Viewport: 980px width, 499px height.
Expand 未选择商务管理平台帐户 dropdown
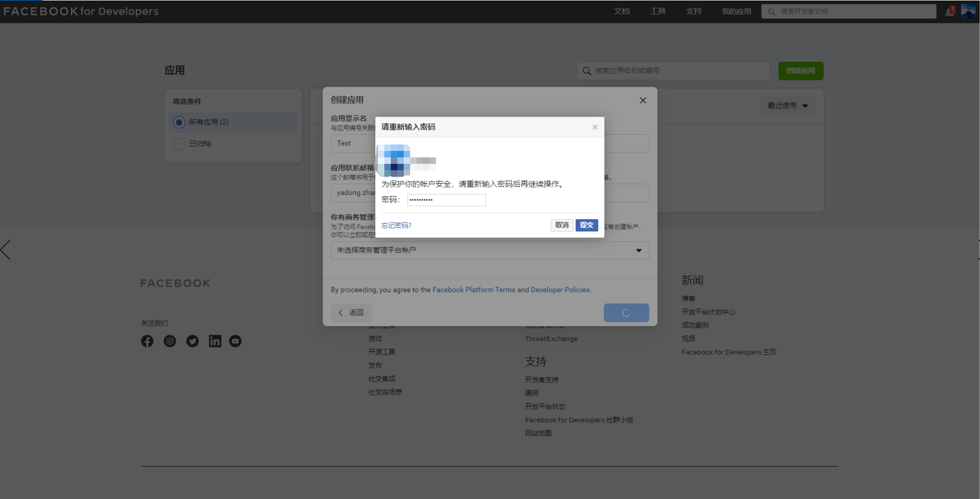pyautogui.click(x=490, y=250)
